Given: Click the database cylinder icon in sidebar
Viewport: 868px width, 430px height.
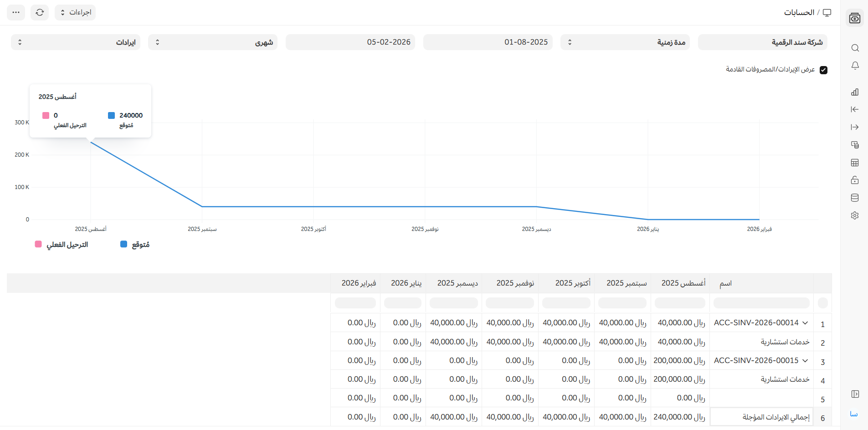Looking at the screenshot, I should point(855,198).
